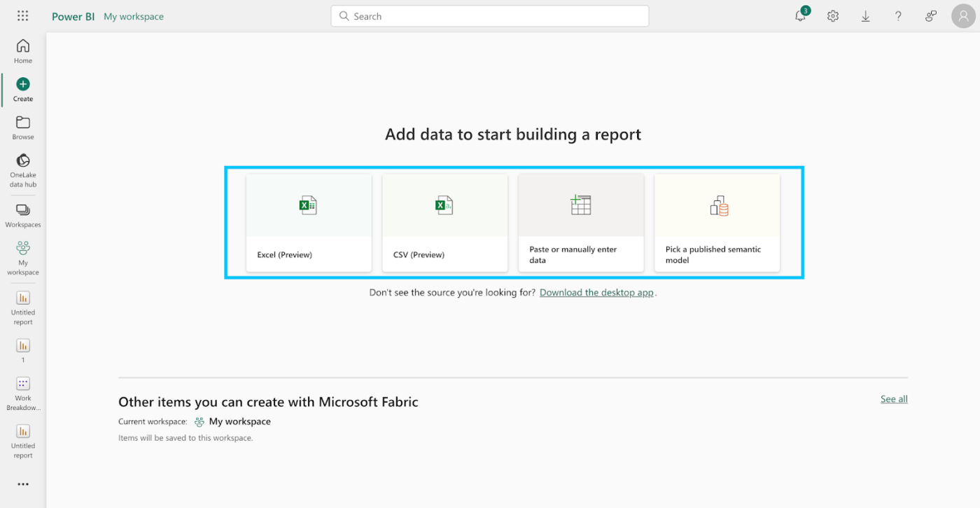Select Pick a published semantic model card
Image resolution: width=980 pixels, height=508 pixels.
(x=717, y=223)
